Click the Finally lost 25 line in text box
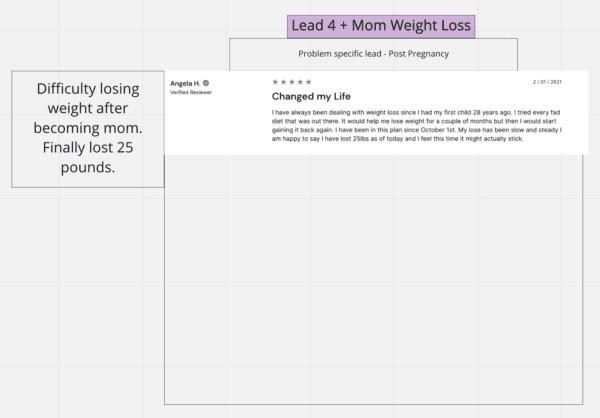This screenshot has height=418, width=600. (x=88, y=148)
